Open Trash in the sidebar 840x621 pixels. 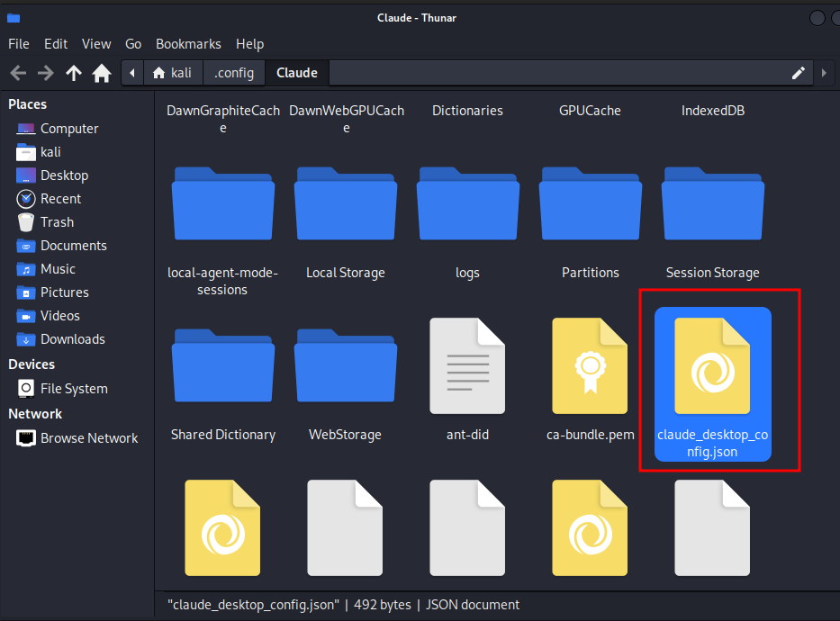coord(46,222)
